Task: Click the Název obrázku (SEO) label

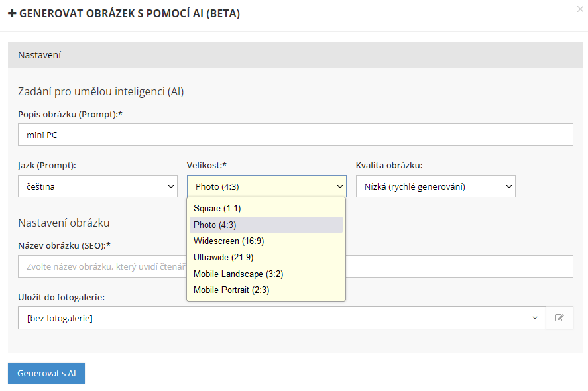Action: click(64, 246)
